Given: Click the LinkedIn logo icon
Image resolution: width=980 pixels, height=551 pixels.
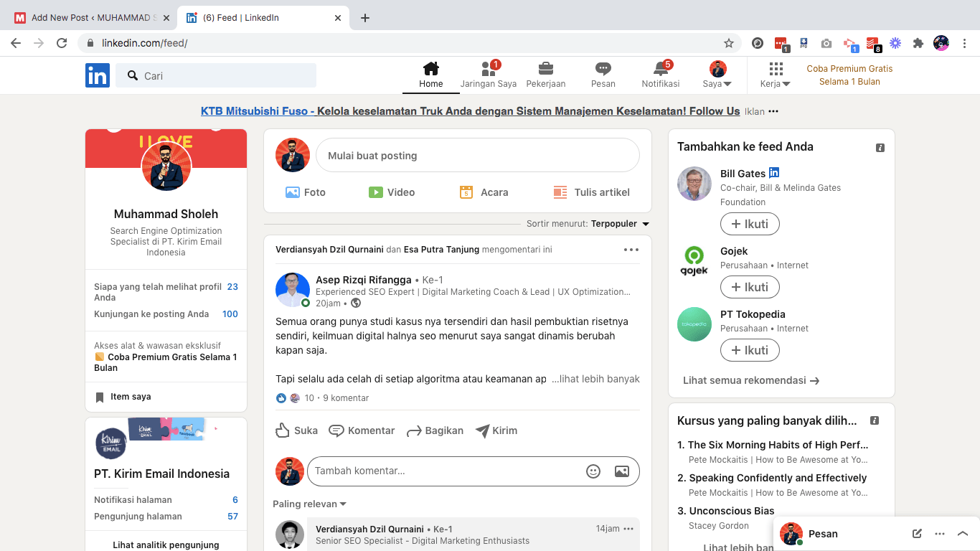Looking at the screenshot, I should tap(98, 75).
